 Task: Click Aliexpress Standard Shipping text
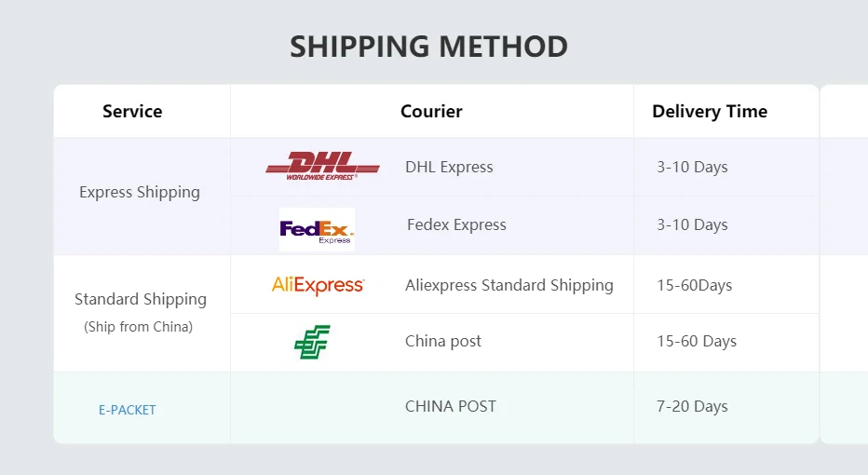tap(509, 285)
